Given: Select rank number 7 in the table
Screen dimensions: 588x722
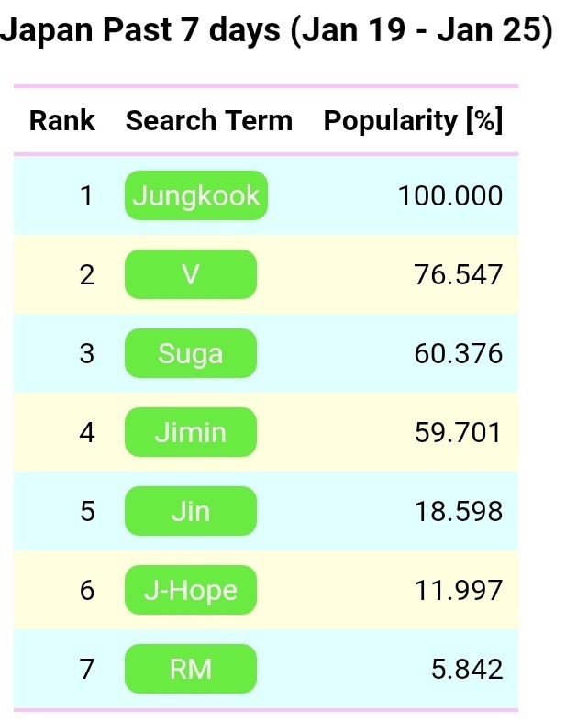Looking at the screenshot, I should (x=86, y=669).
